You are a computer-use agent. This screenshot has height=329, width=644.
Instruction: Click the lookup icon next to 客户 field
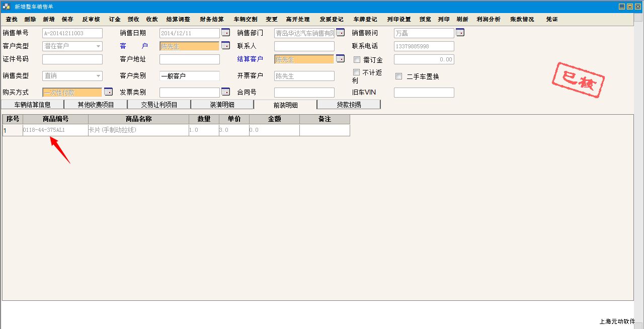(x=225, y=46)
